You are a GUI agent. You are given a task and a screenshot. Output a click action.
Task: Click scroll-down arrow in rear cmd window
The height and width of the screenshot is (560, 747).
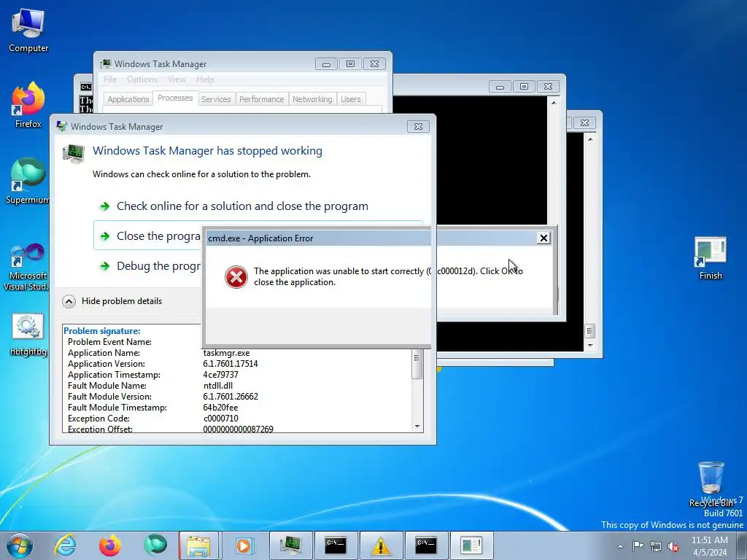point(590,346)
